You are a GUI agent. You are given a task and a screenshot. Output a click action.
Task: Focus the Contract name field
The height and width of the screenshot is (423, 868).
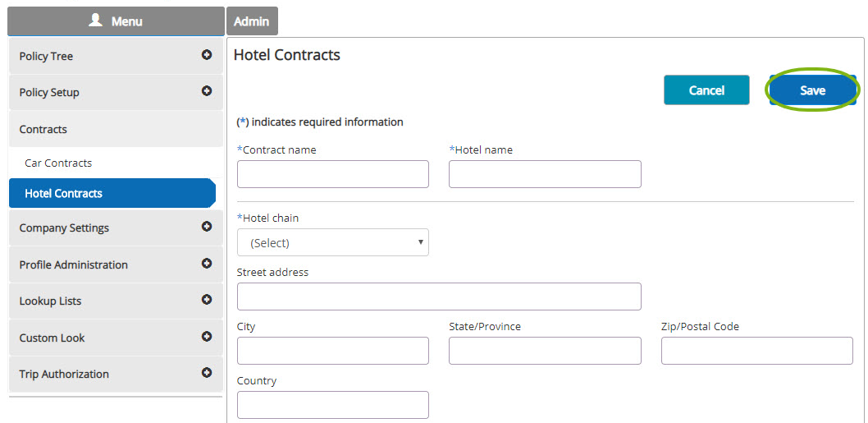click(x=333, y=174)
